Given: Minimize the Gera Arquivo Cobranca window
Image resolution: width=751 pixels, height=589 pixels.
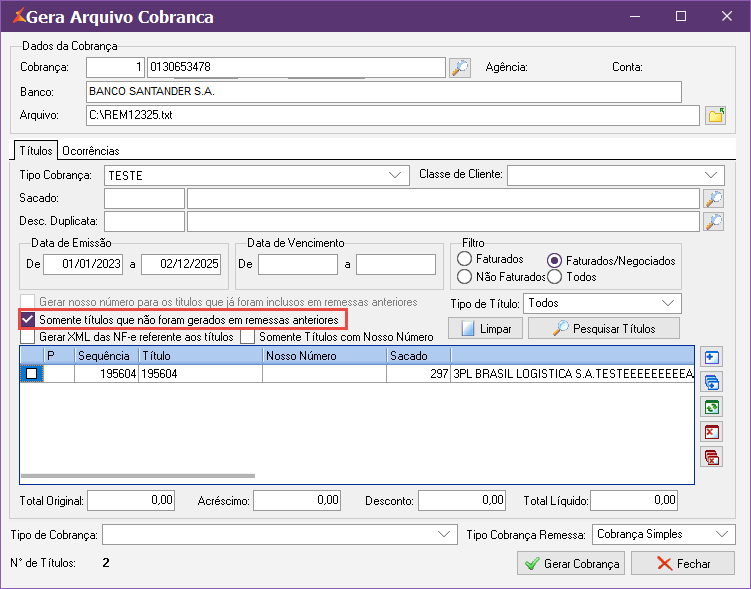Looking at the screenshot, I should [x=635, y=16].
